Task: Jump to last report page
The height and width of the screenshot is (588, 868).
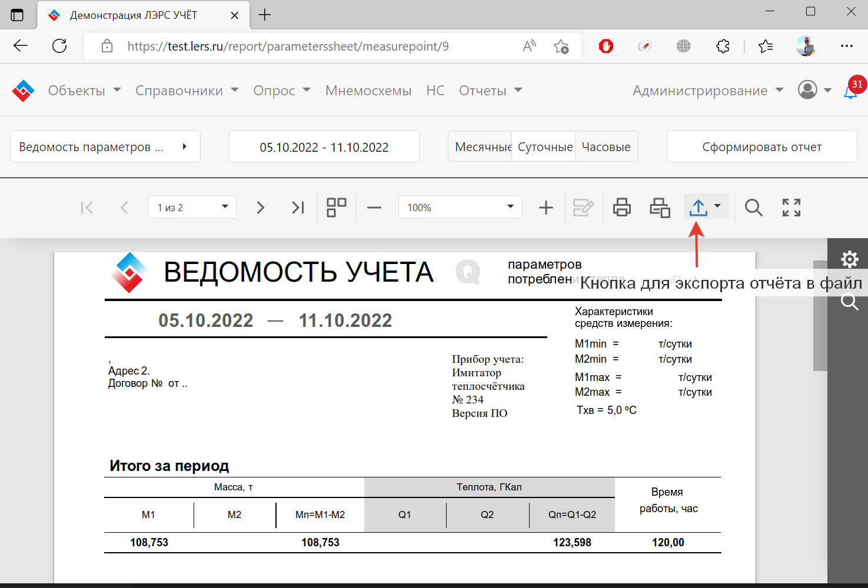Action: tap(298, 208)
